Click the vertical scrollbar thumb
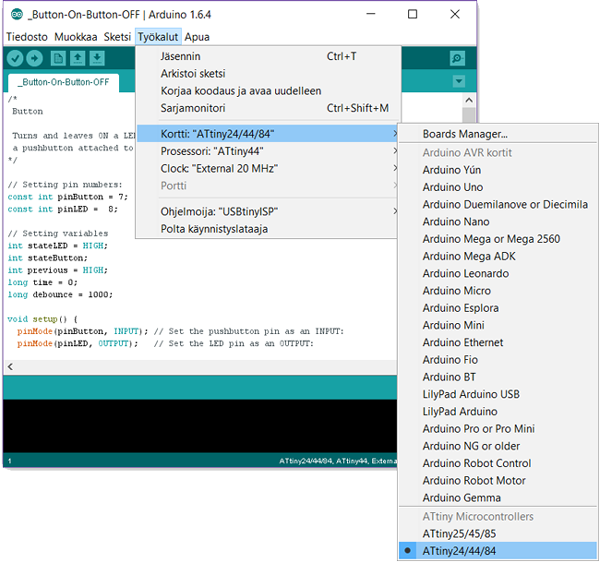600x563 pixels. [469, 115]
